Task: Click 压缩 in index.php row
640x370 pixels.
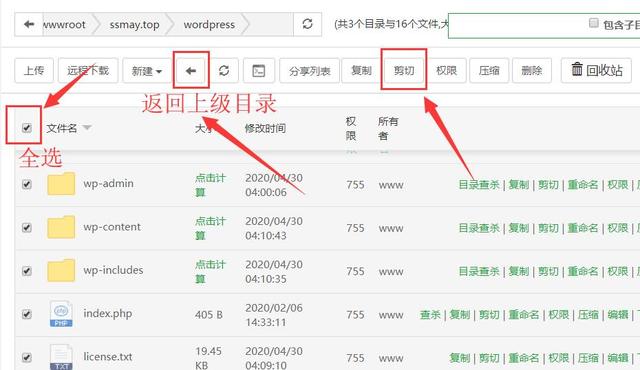Action: [x=588, y=315]
